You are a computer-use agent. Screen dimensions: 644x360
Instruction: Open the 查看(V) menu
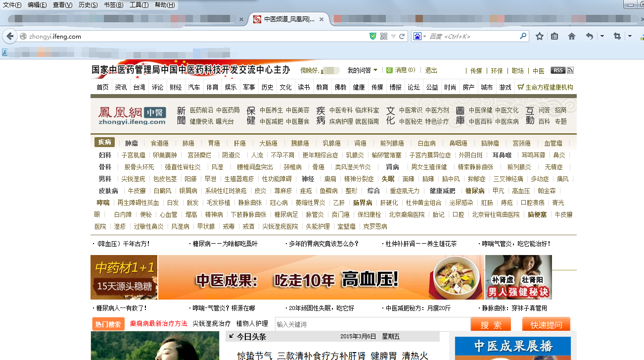coord(62,5)
